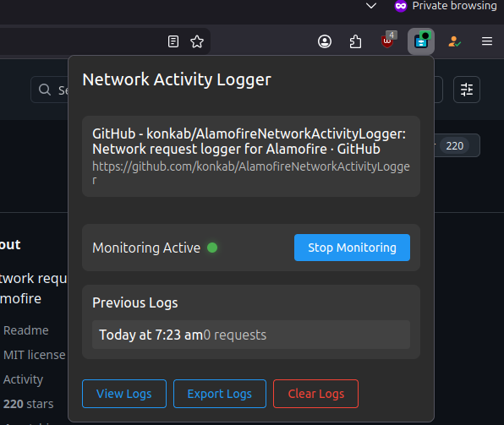504x425 pixels.
Task: Open the MIT license link
Action: coord(34,355)
